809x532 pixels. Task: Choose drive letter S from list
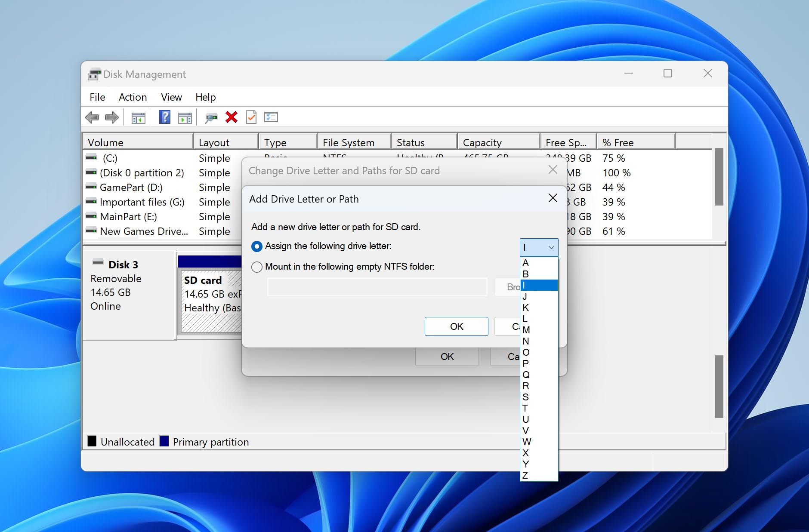tap(539, 397)
